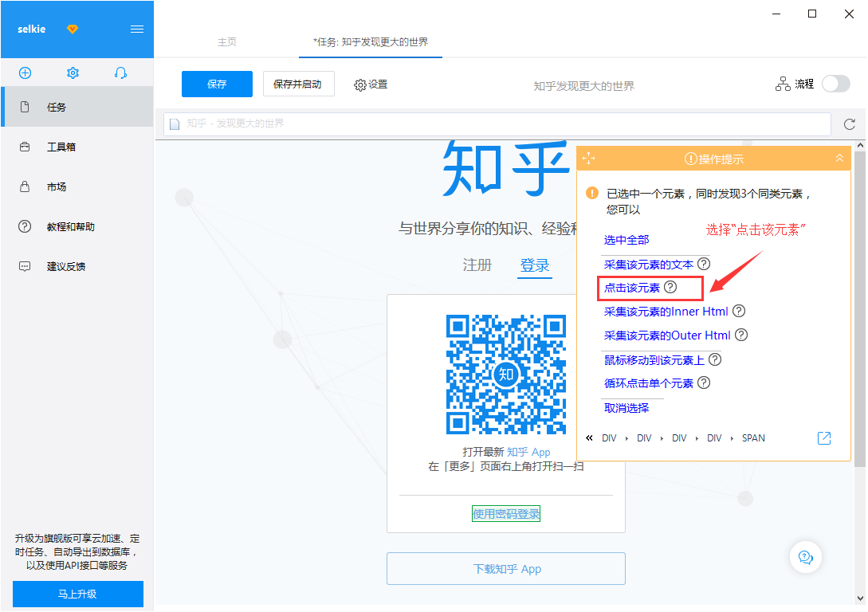Click 采集该元素的Inner Html option
This screenshot has height=612, width=868.
pos(666,312)
